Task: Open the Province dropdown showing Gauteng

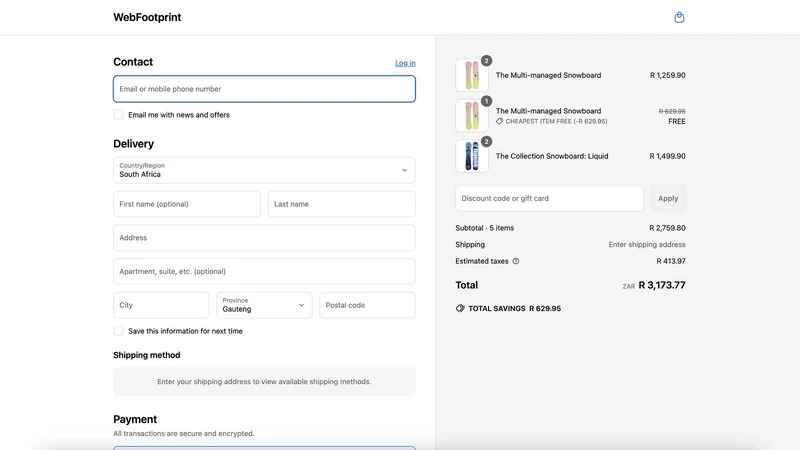Action: coord(264,305)
